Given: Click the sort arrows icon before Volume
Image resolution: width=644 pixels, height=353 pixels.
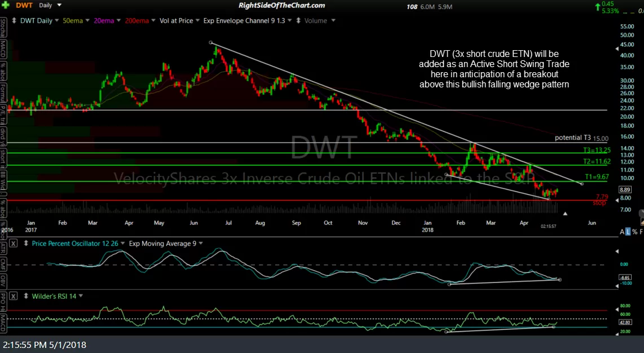Looking at the screenshot, I should (x=298, y=20).
